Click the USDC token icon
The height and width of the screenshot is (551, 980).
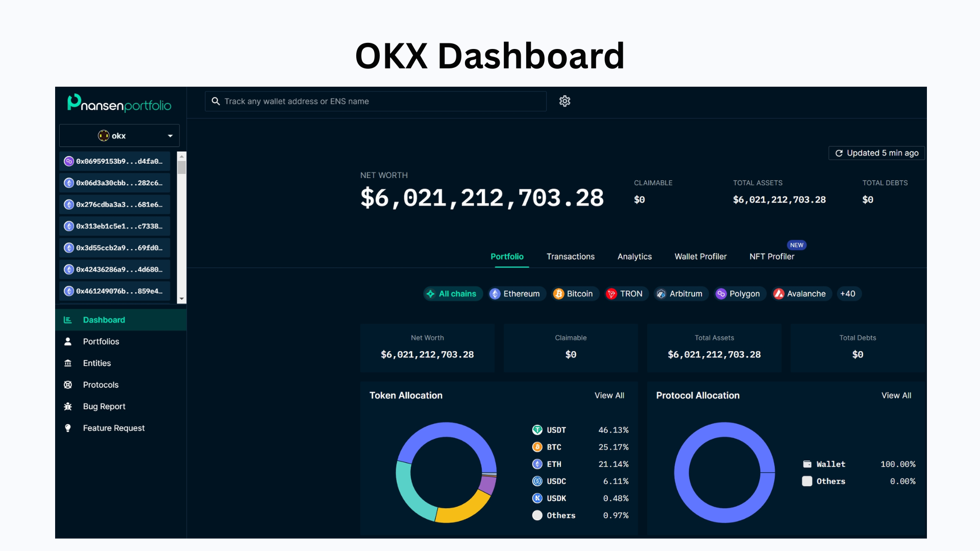pos(537,481)
